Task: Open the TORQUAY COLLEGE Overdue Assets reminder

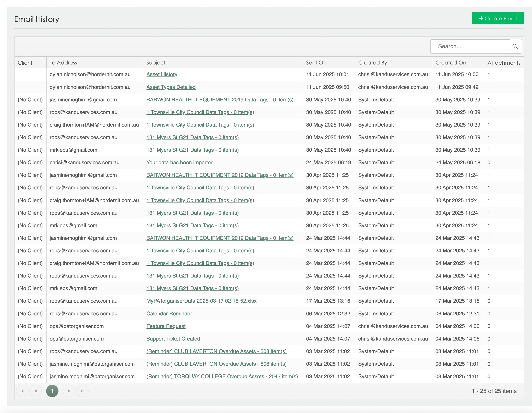Action: 222,376
